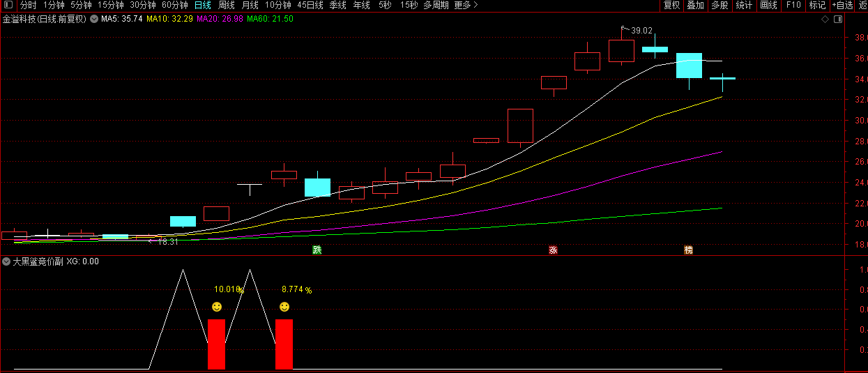
Task: Switch to the 周线 weekly period tab
Action: point(227,6)
